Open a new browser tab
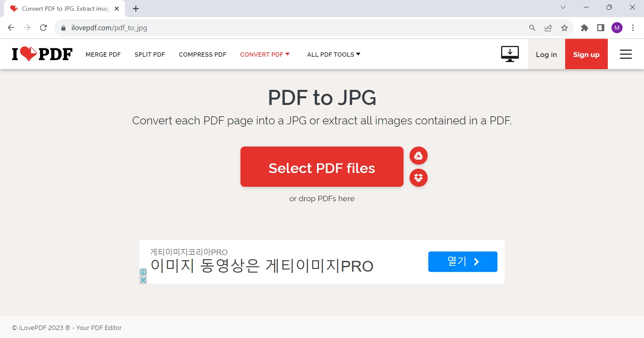 pyautogui.click(x=136, y=9)
